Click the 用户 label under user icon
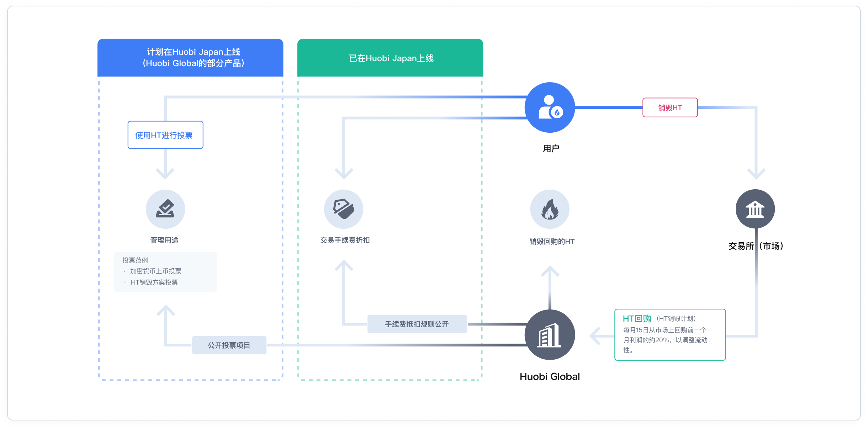The image size is (868, 429). (551, 148)
